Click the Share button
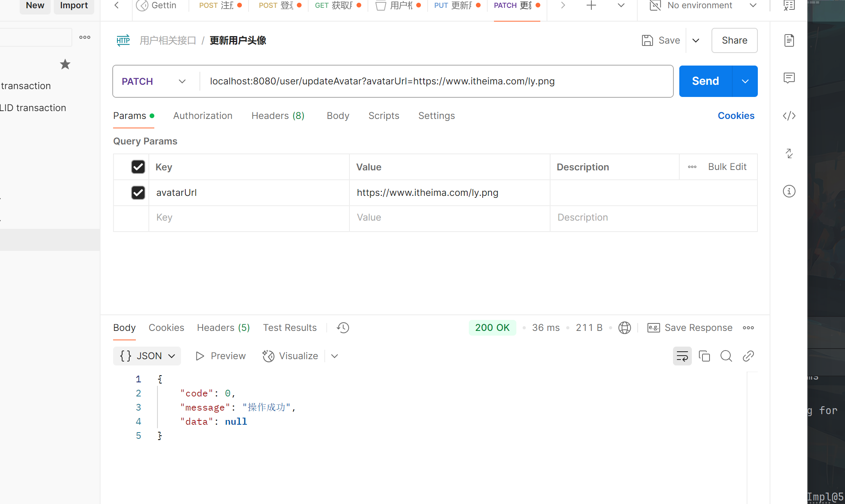Image resolution: width=845 pixels, height=504 pixels. click(734, 40)
